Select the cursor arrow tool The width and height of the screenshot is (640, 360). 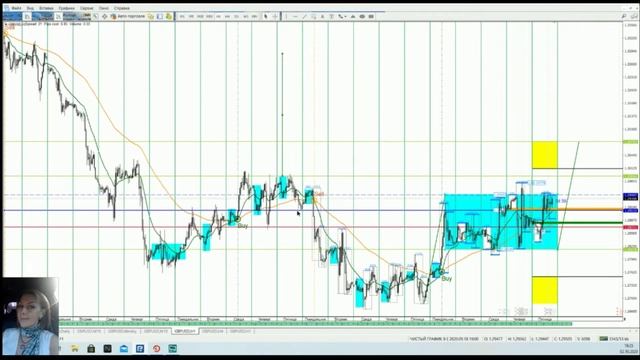click(266, 16)
